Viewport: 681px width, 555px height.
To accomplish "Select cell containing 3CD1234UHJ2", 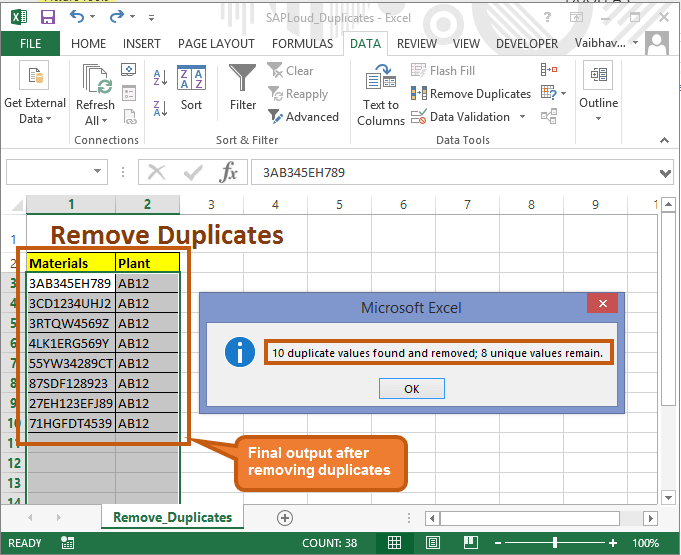I will (71, 303).
